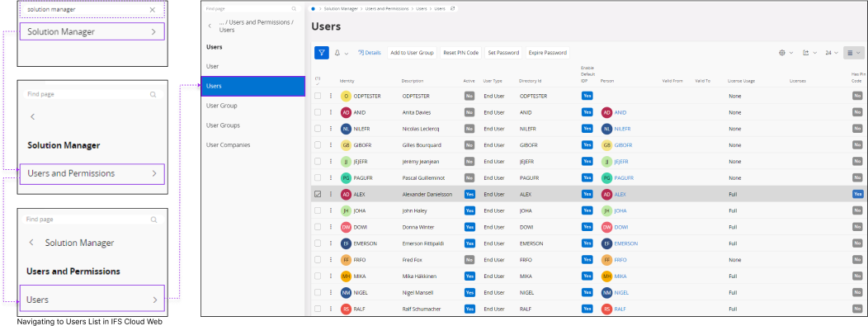Image resolution: width=868 pixels, height=326 pixels.
Task: Click the ALEX person link
Action: [x=620, y=194]
